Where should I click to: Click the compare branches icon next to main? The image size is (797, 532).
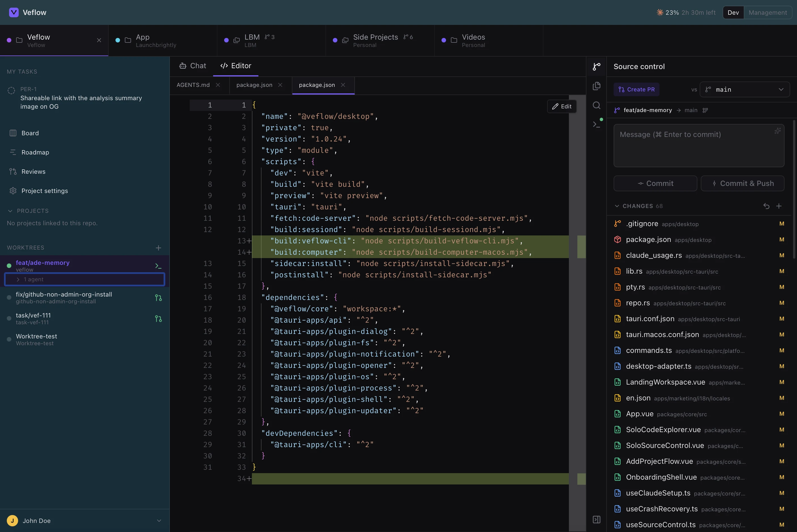click(x=705, y=110)
